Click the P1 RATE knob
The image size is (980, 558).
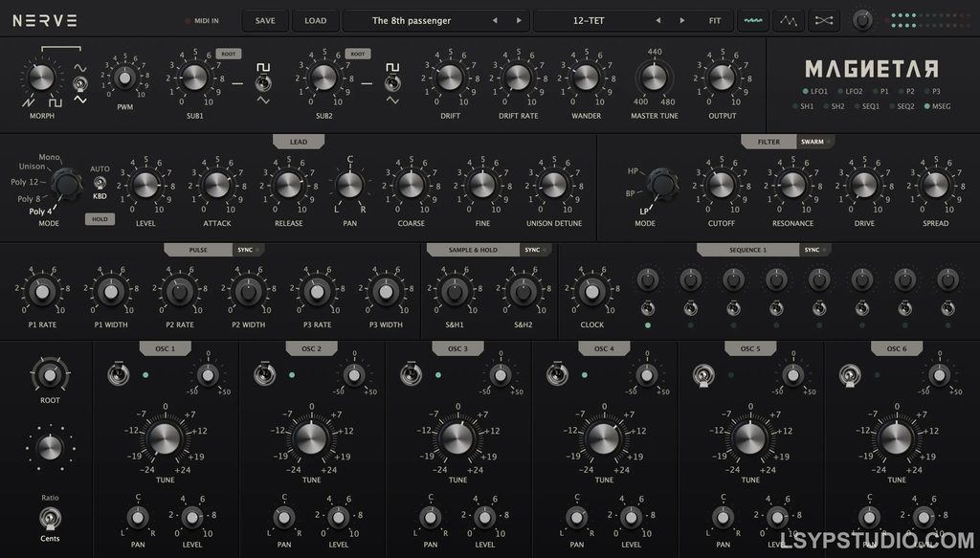[x=42, y=292]
